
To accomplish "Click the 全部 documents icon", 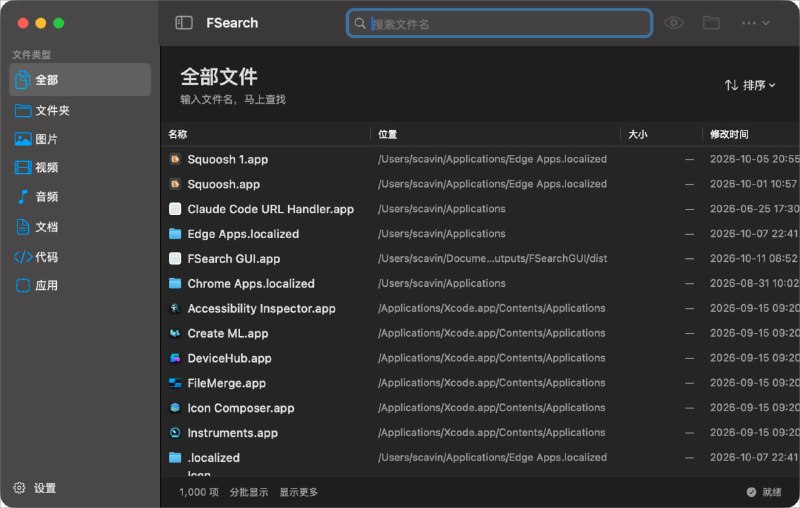I will point(23,80).
